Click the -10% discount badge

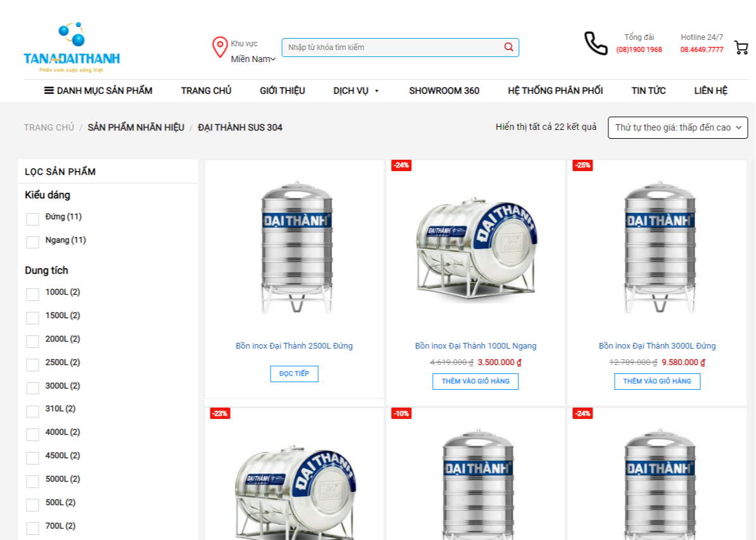401,414
